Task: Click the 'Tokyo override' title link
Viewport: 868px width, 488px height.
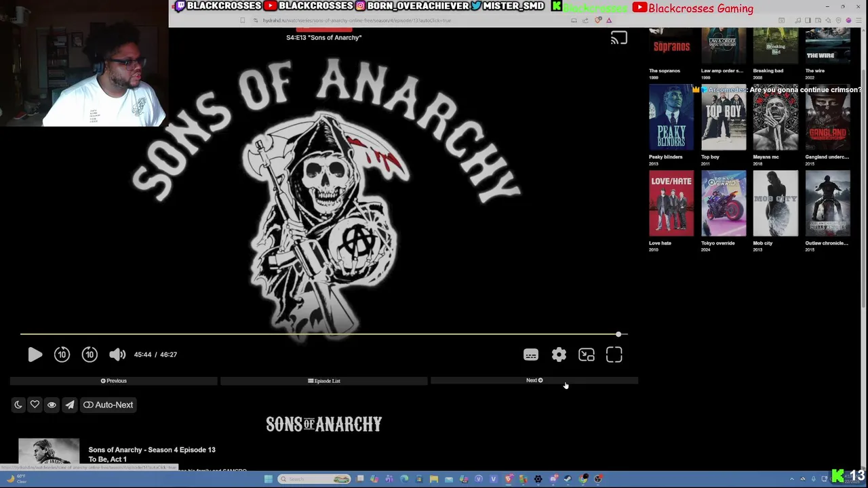Action: (717, 243)
